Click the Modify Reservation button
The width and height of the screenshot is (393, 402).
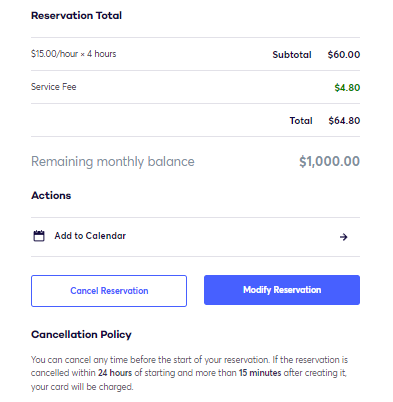coord(282,290)
